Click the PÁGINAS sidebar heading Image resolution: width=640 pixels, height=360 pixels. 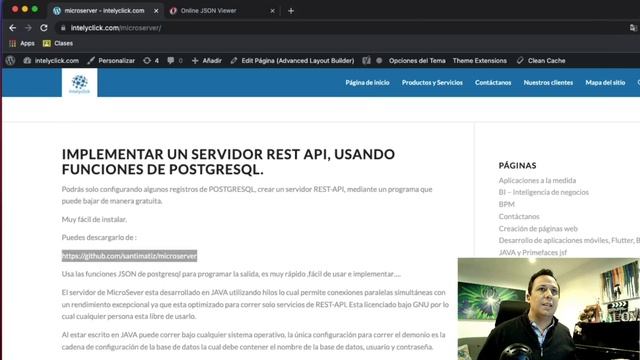point(517,165)
